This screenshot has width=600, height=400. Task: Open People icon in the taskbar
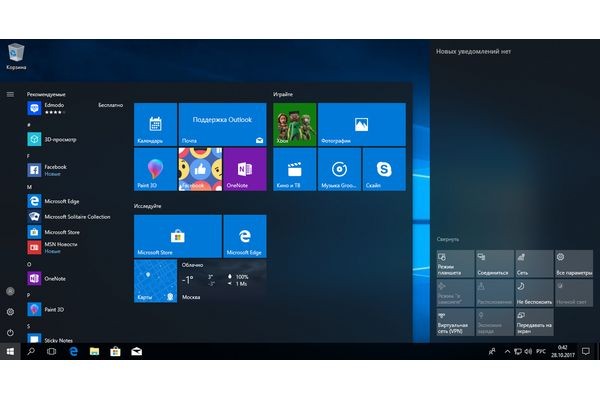click(x=492, y=351)
